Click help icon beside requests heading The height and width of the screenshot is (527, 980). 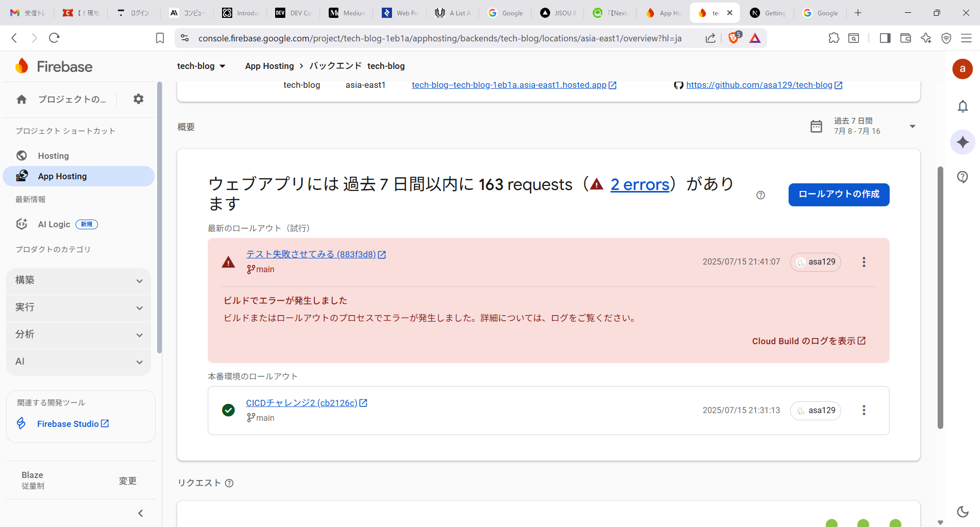(761, 195)
